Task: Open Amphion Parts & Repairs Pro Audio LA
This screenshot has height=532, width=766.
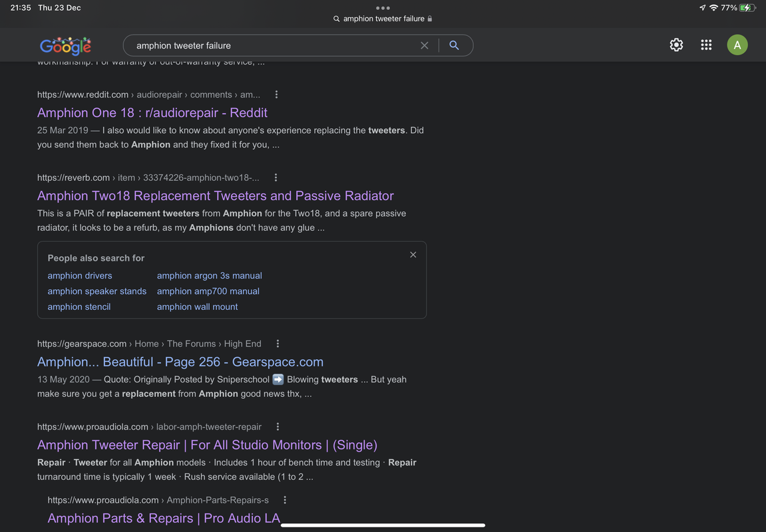Action: pyautogui.click(x=164, y=518)
